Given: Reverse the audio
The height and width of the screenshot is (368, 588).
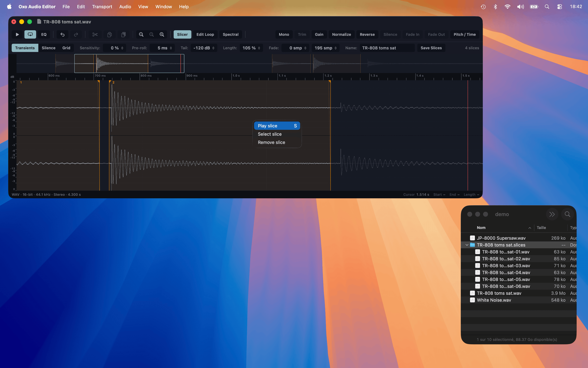Looking at the screenshot, I should 367,34.
